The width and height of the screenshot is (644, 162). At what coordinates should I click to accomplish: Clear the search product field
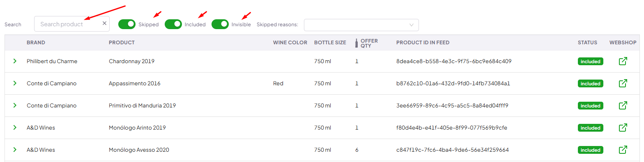[104, 23]
